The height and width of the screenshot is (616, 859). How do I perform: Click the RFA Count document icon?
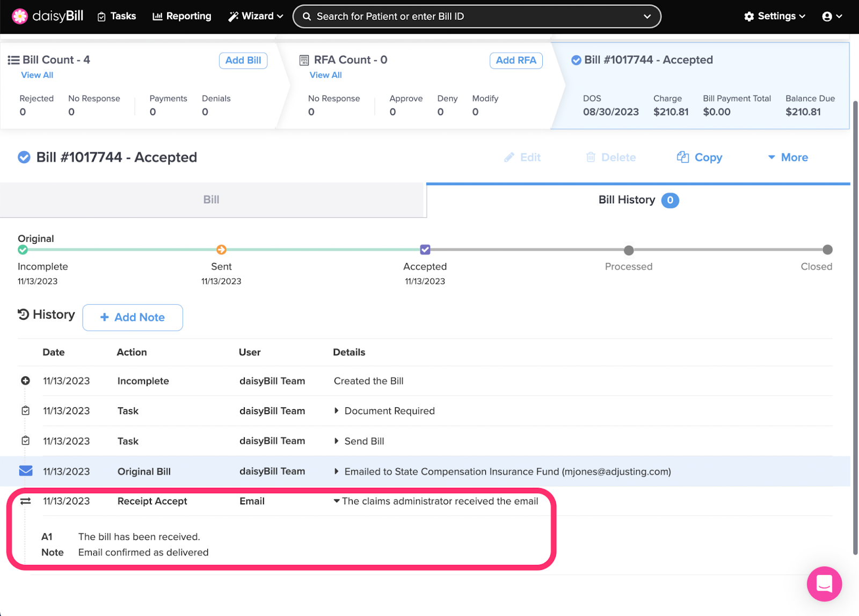304,60
